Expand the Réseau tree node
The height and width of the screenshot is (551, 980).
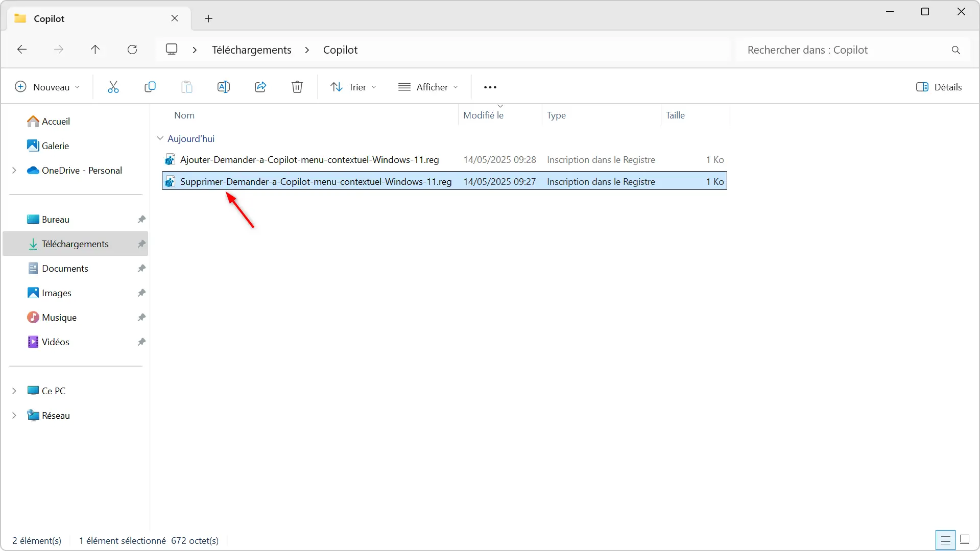pyautogui.click(x=14, y=416)
